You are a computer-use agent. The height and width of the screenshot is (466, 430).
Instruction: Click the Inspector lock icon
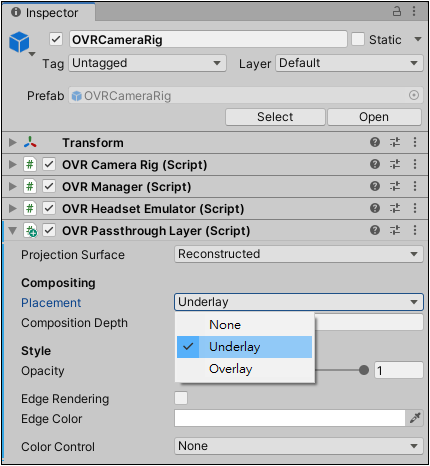pos(397,12)
